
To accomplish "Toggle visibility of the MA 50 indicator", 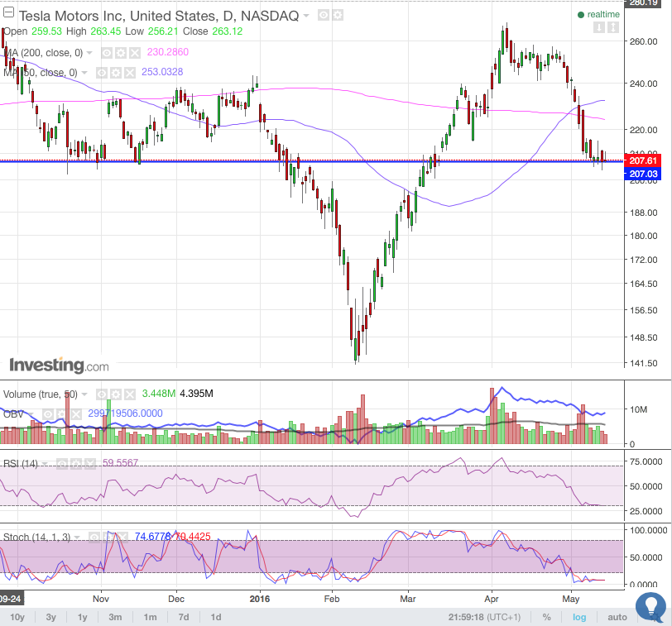I will click(102, 73).
